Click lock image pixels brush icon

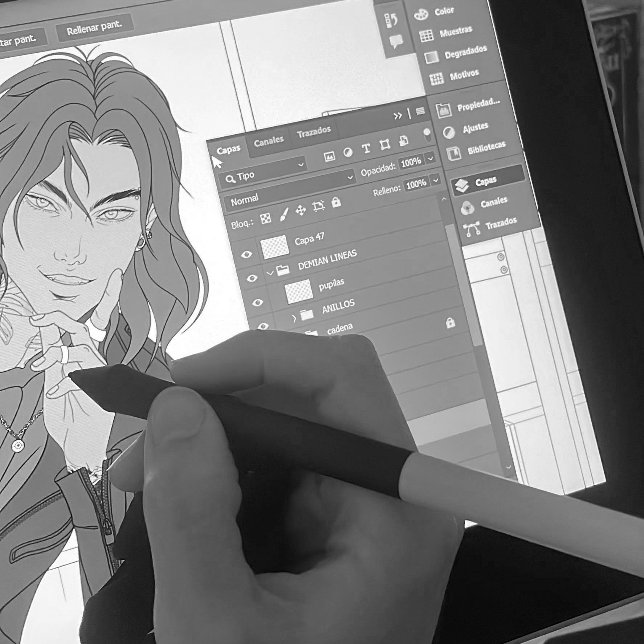point(284,215)
